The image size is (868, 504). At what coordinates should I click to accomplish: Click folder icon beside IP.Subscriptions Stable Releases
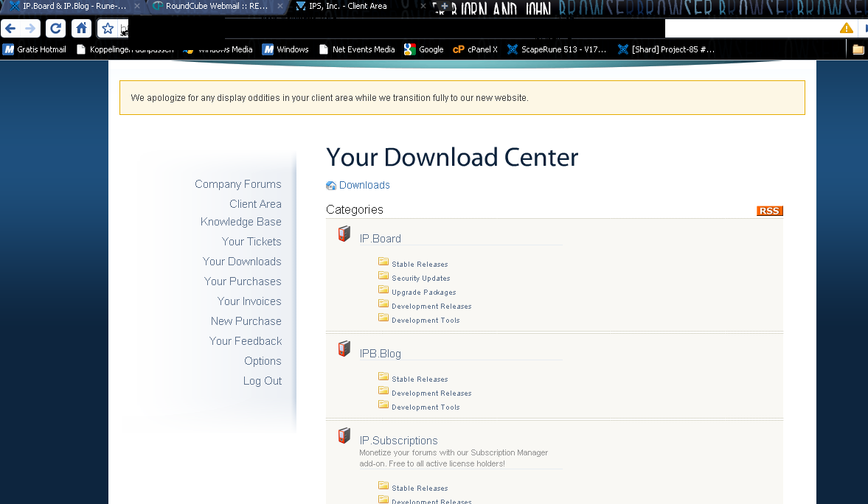tap(383, 485)
